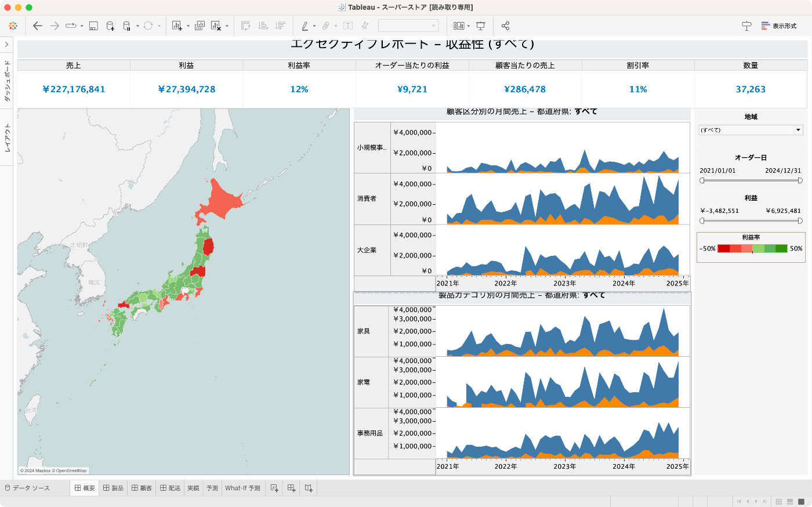Viewport: 812px width, 507px height.
Task: Click sort descending icon
Action: click(280, 26)
